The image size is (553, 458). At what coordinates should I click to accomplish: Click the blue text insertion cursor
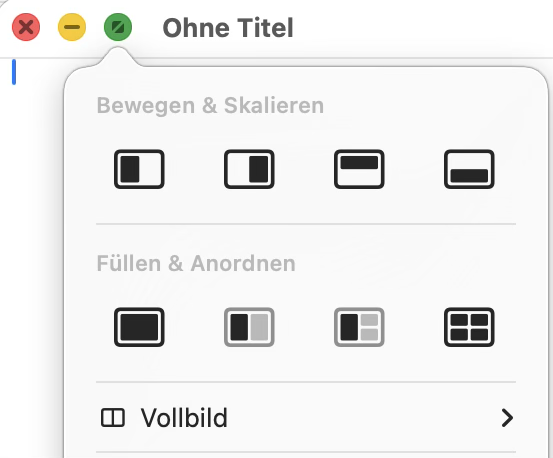tap(14, 72)
